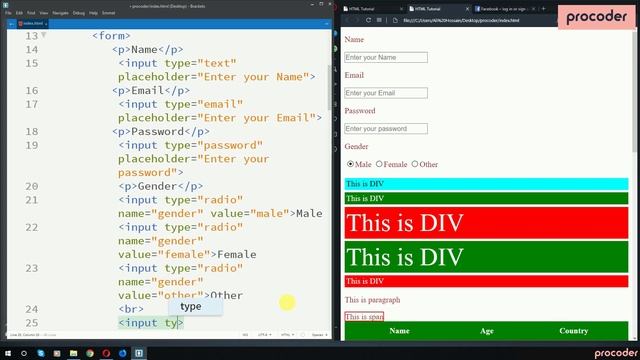Open the Edit menu in Brackets
The image size is (640, 360).
(x=19, y=13)
